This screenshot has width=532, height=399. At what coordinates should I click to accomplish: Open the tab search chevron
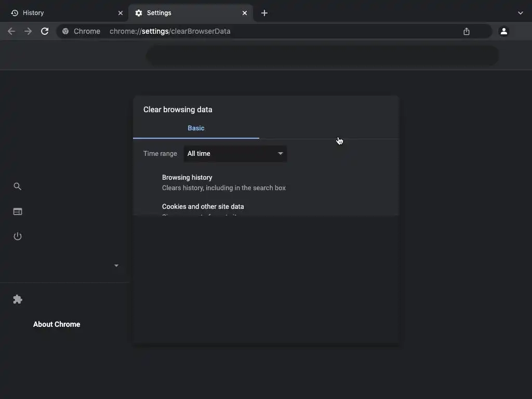521,13
